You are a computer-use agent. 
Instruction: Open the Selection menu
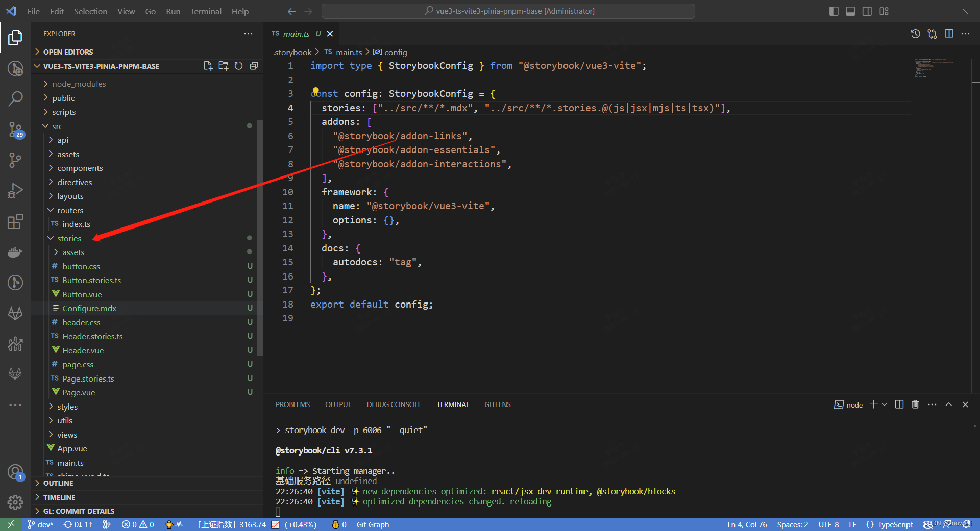90,11
